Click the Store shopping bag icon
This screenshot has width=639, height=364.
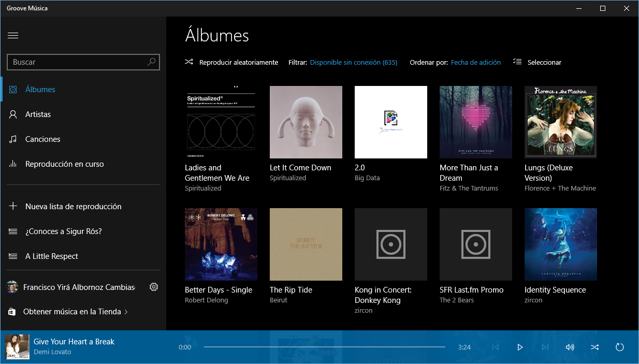[x=11, y=312]
